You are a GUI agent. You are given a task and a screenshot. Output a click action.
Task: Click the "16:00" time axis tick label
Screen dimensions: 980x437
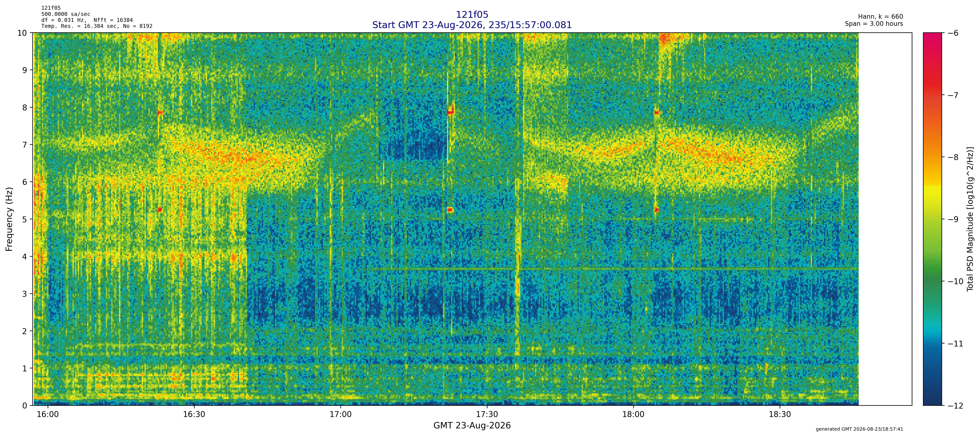coord(47,414)
